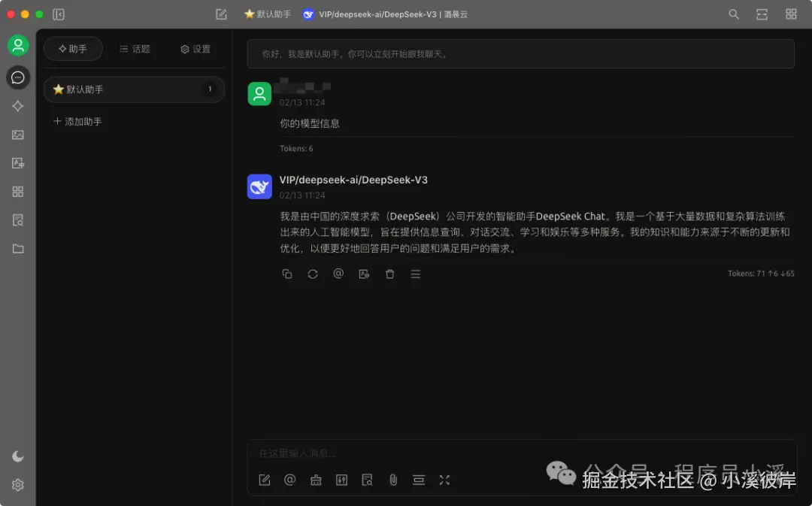Screen dimensions: 812x506
Task: Click the Tokens: 6 label
Action: tap(296, 149)
